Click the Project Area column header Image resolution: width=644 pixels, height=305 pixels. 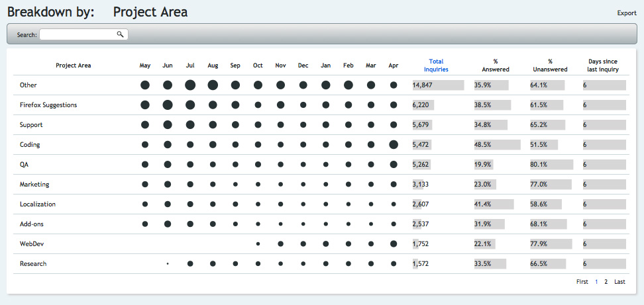pyautogui.click(x=73, y=65)
